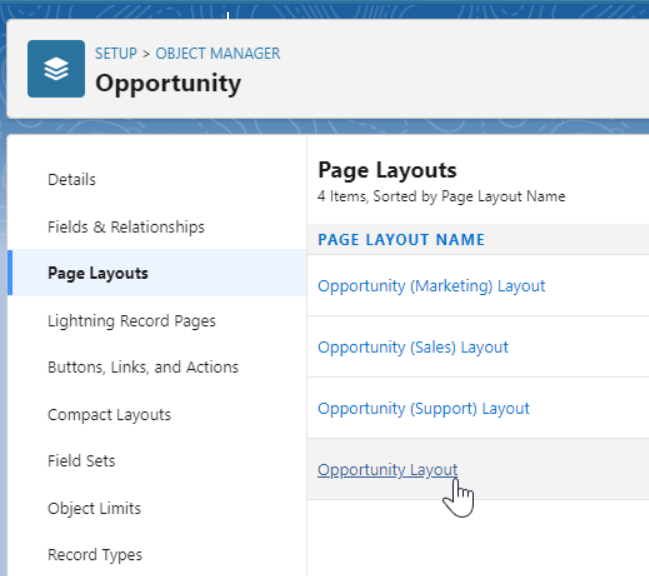This screenshot has width=649, height=576.
Task: Open Opportunity (Marketing) Layout link
Action: (x=431, y=286)
